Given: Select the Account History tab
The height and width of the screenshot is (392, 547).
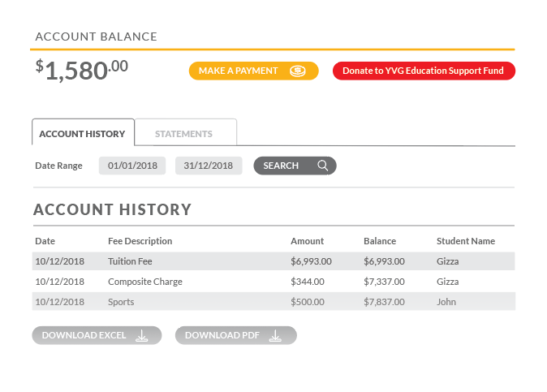Looking at the screenshot, I should click(82, 134).
